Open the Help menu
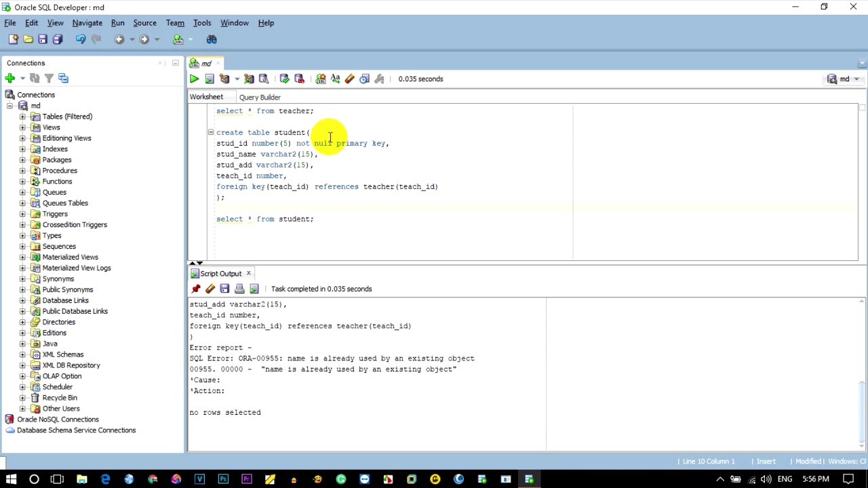This screenshot has height=488, width=868. click(x=266, y=23)
